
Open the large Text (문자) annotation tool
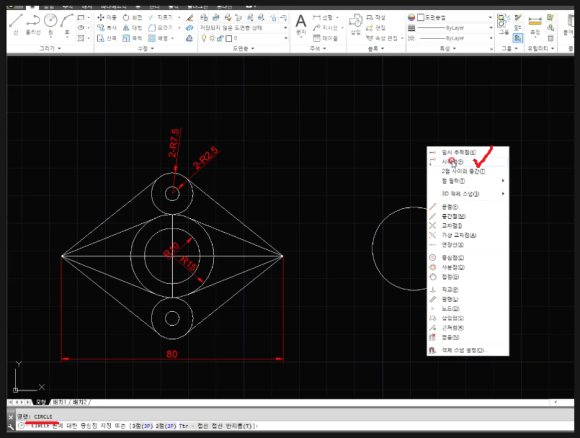point(301,24)
